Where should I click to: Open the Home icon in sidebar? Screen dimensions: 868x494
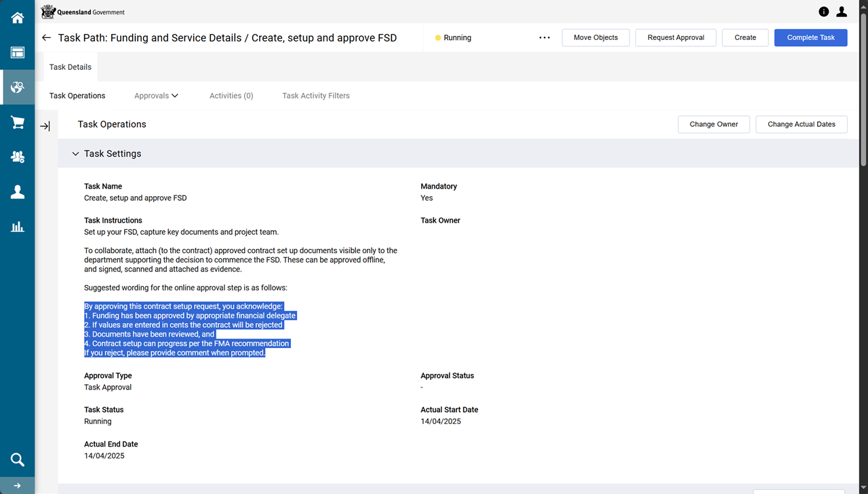tap(18, 18)
